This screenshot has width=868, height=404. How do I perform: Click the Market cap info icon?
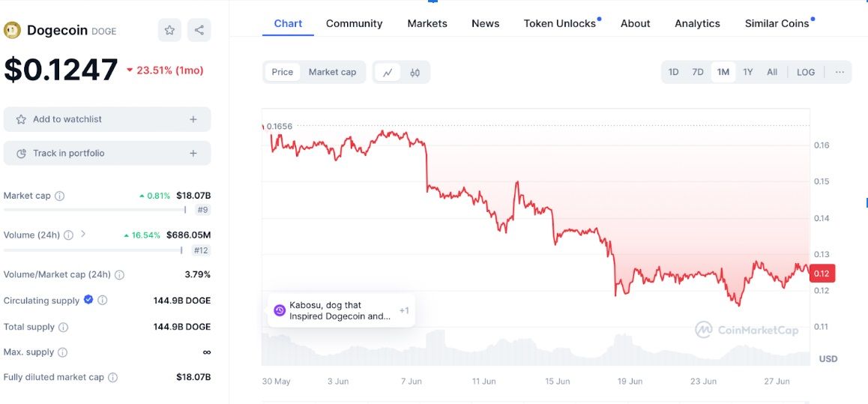point(60,196)
